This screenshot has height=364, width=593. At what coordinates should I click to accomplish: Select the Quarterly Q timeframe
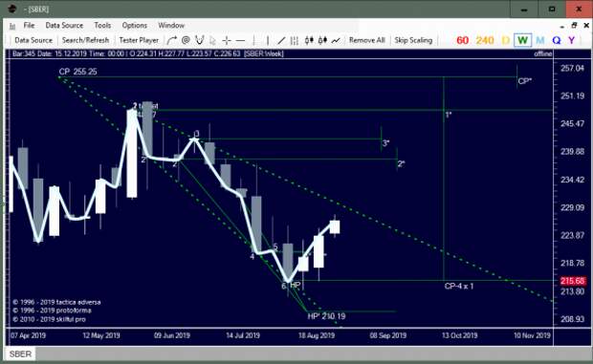pos(557,40)
